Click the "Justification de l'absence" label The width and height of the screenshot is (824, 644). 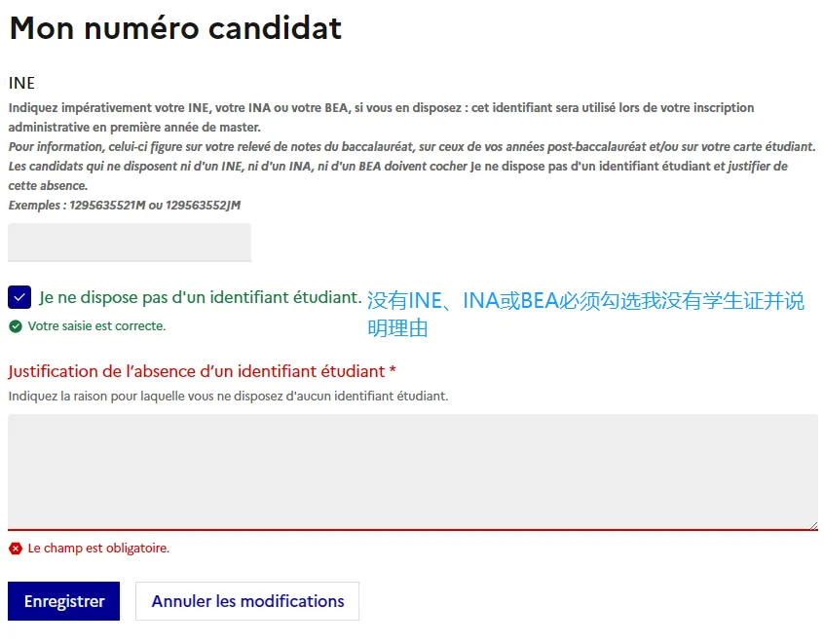tap(202, 371)
